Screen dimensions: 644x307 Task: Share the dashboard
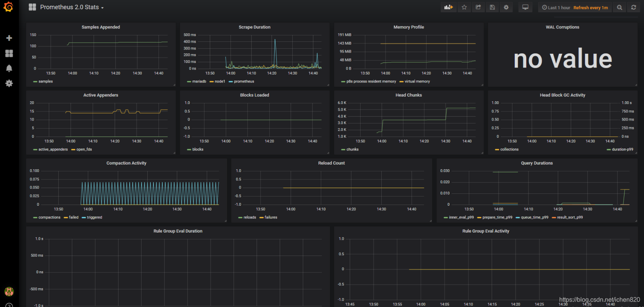[478, 7]
